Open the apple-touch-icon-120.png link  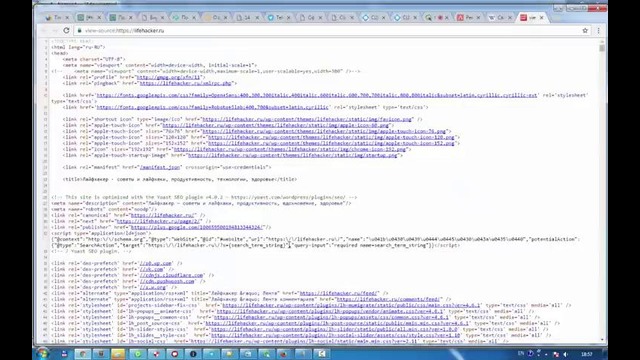pyautogui.click(x=331, y=137)
